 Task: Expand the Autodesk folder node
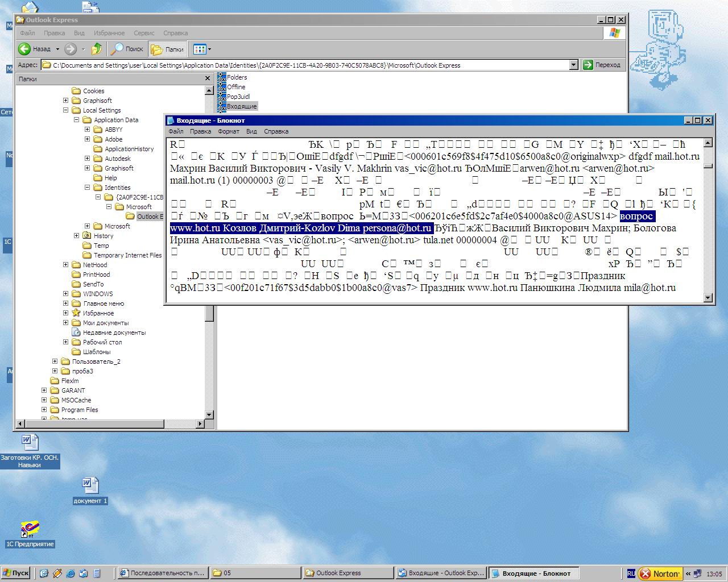87,159
